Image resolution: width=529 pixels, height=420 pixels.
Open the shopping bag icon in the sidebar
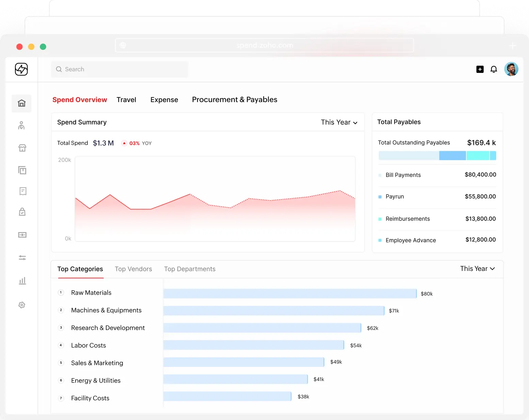tap(22, 212)
